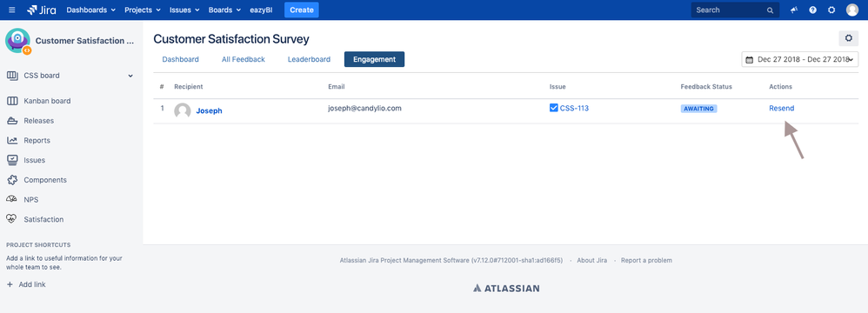This screenshot has width=868, height=313.
Task: Click the search magnifier icon
Action: point(770,10)
